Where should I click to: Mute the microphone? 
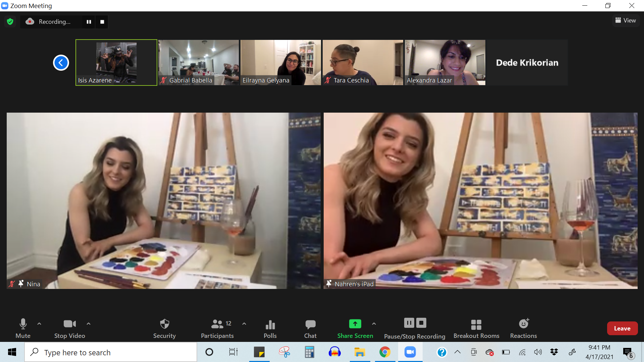(x=23, y=328)
